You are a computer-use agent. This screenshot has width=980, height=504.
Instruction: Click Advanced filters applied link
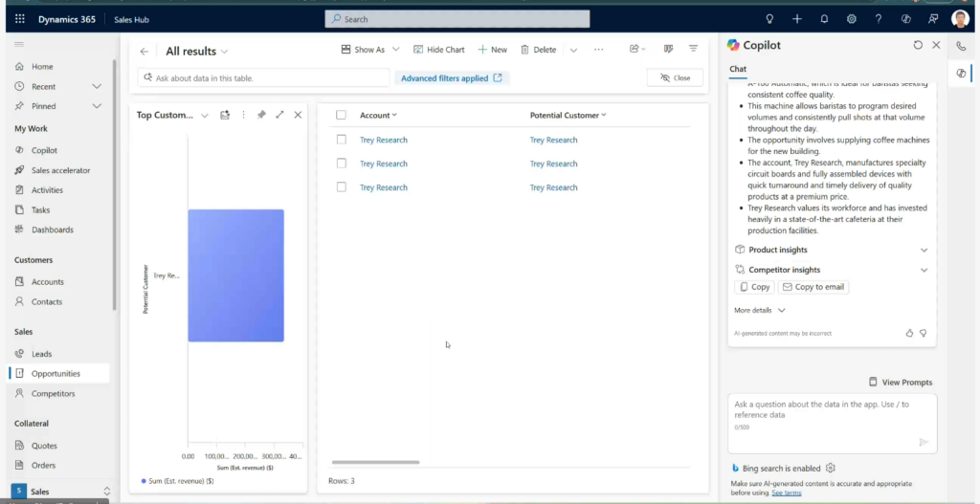tap(452, 78)
